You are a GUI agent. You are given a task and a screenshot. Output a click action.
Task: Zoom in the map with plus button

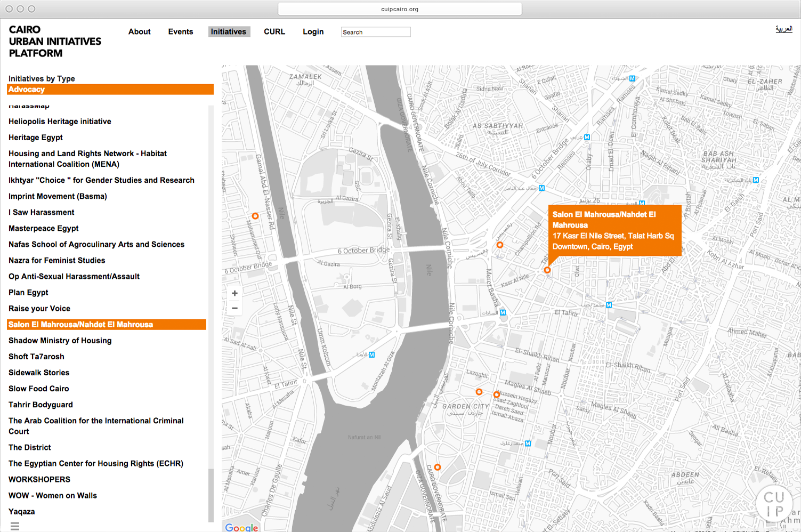(x=234, y=293)
